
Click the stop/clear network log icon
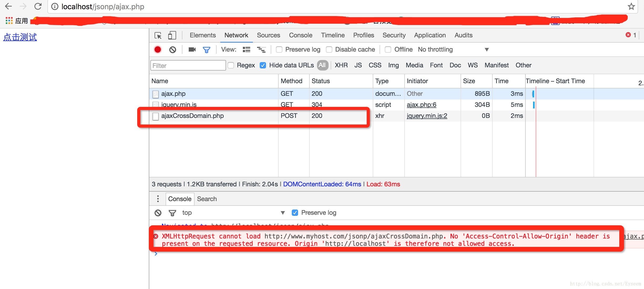click(x=172, y=49)
